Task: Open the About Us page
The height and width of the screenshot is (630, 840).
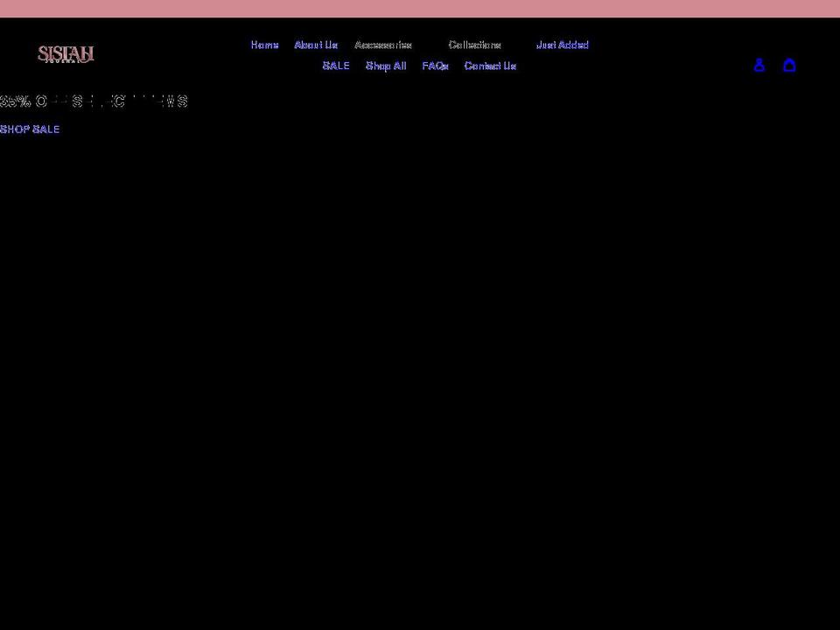Action: click(x=316, y=45)
